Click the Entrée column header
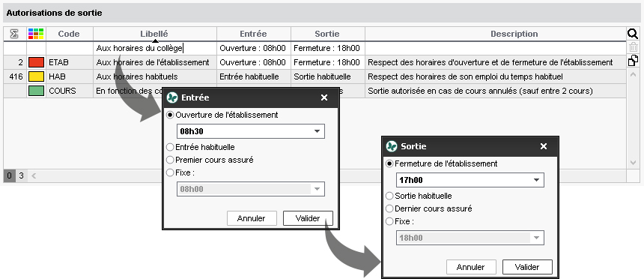This screenshot has height=279, width=644. [253, 34]
